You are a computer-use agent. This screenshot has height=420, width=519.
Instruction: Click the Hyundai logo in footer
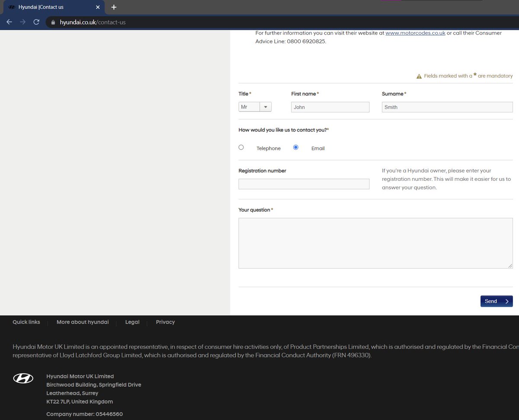click(x=23, y=378)
